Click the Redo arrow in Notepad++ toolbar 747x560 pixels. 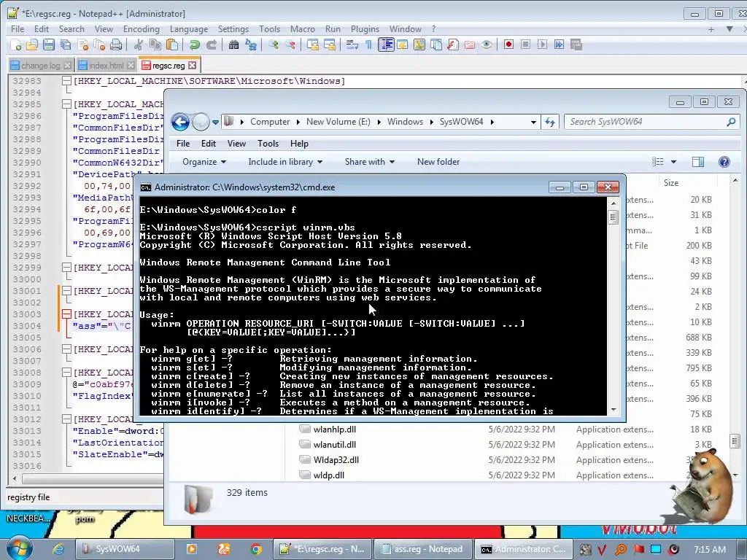pos(211,44)
